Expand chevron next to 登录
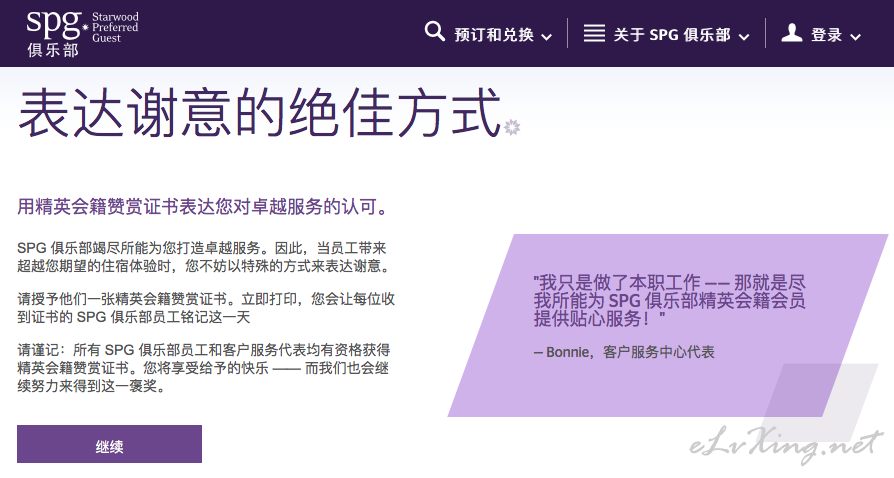Image resolution: width=894 pixels, height=478 pixels. [855, 37]
